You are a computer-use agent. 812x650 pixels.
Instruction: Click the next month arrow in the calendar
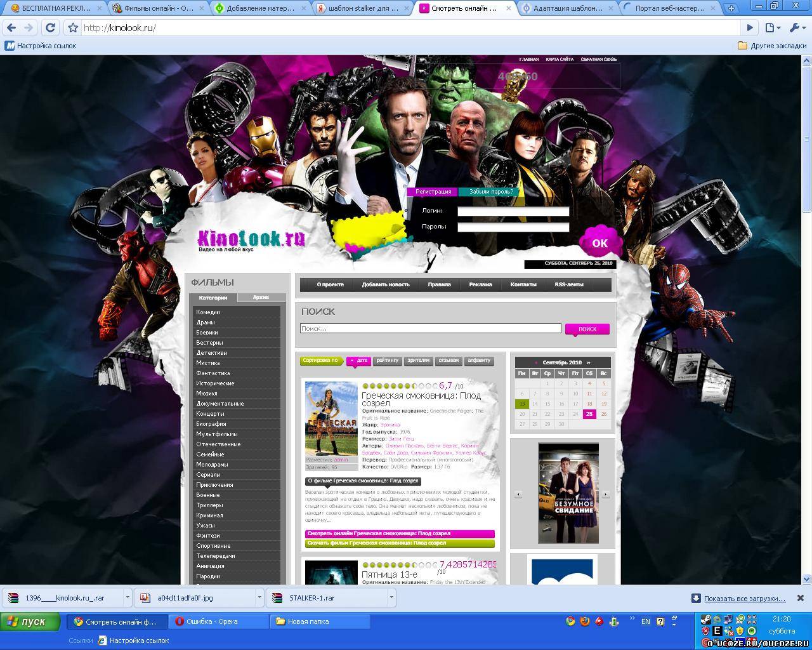pos(588,362)
